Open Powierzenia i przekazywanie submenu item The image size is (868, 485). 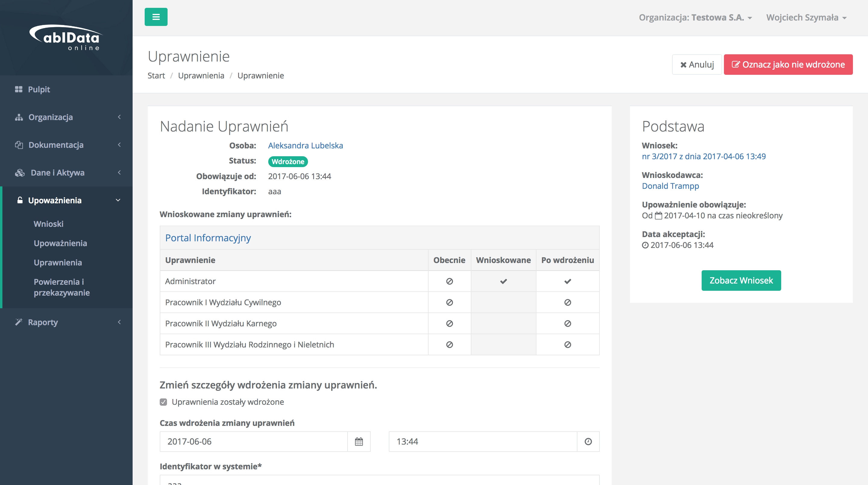point(62,287)
